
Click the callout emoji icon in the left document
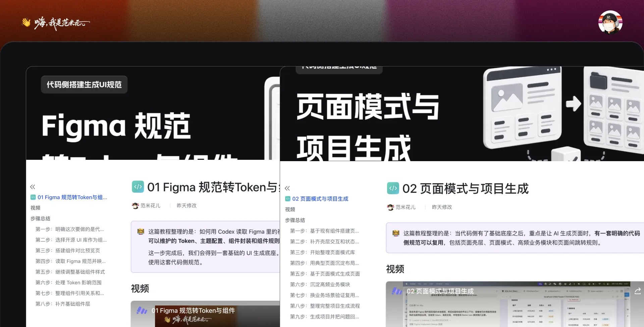click(141, 232)
